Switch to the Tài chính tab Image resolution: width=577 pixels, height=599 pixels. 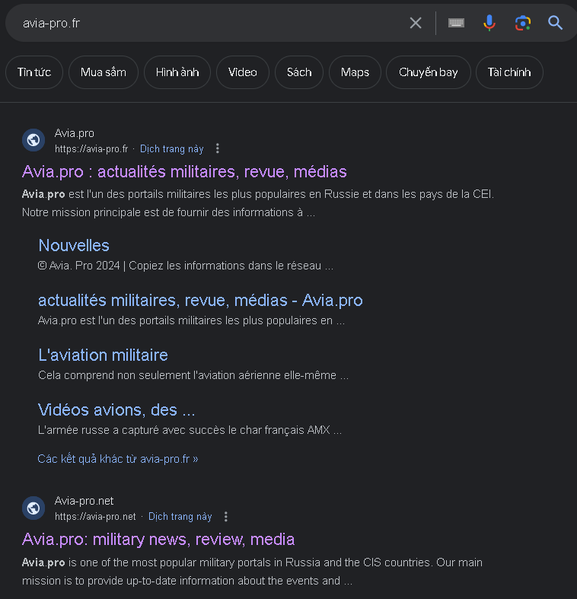point(509,72)
